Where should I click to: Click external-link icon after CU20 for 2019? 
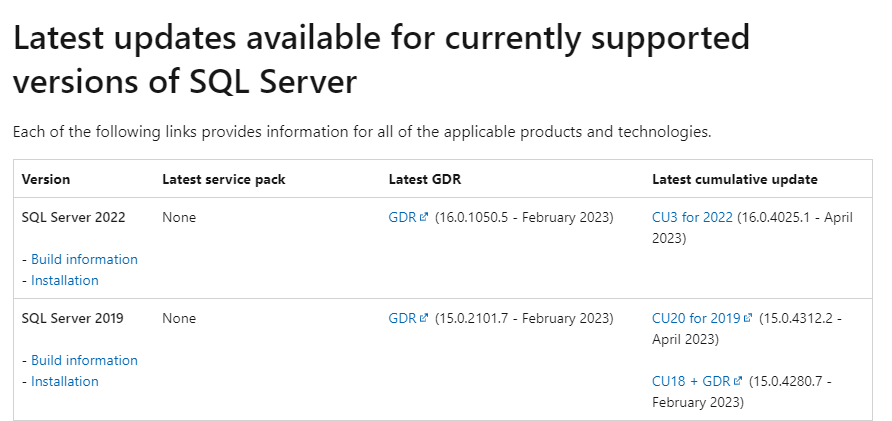pyautogui.click(x=748, y=318)
